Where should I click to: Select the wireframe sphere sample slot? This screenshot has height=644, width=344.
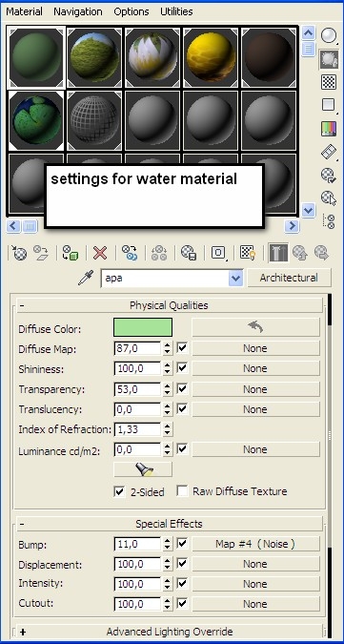click(x=94, y=120)
